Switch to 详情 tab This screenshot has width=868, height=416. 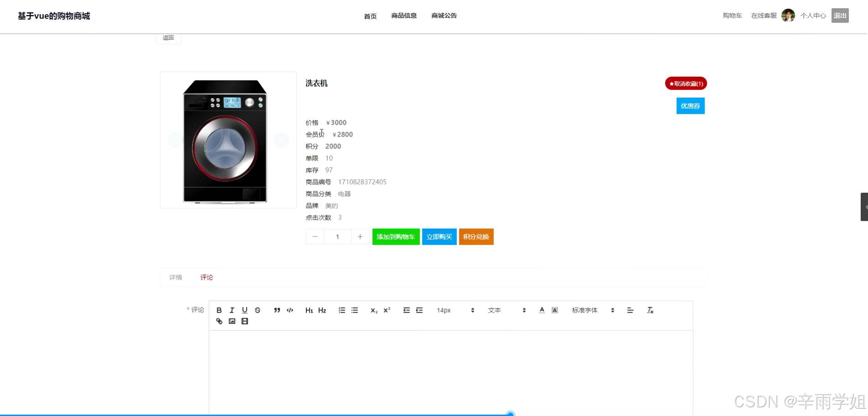(176, 277)
